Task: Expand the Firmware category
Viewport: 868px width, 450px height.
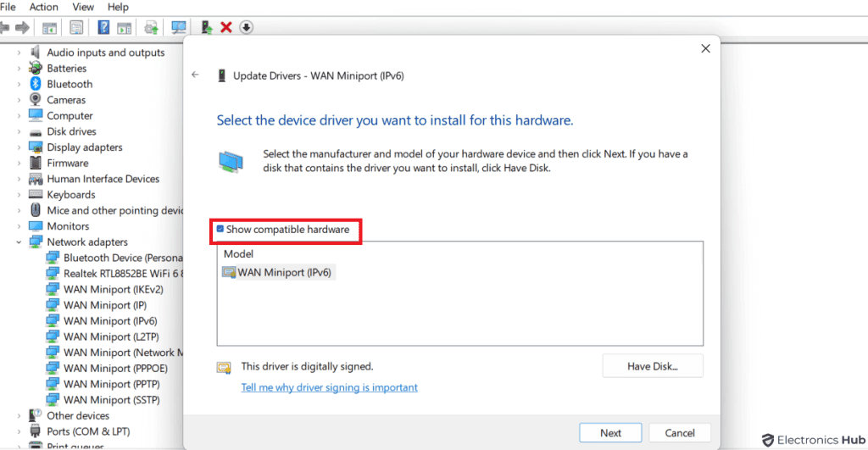Action: (x=19, y=163)
